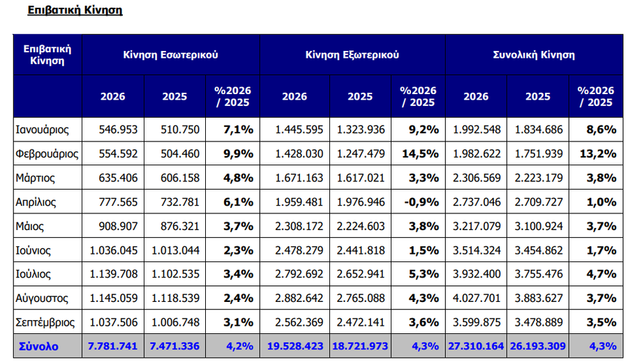Select the 13,2% percentage cell
Viewport: 628px width, 364px height.
coord(596,154)
